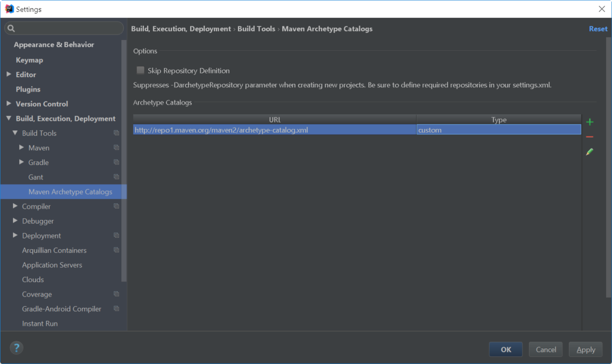Edit selected catalog with the pencil icon
The width and height of the screenshot is (612, 364).
(x=590, y=152)
